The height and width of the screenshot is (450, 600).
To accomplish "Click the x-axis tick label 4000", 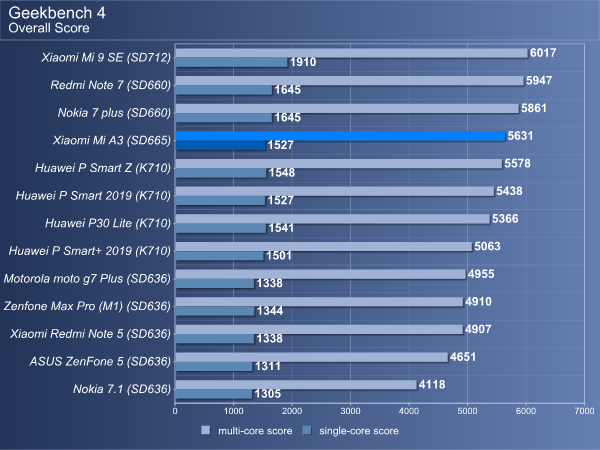I will 409,411.
